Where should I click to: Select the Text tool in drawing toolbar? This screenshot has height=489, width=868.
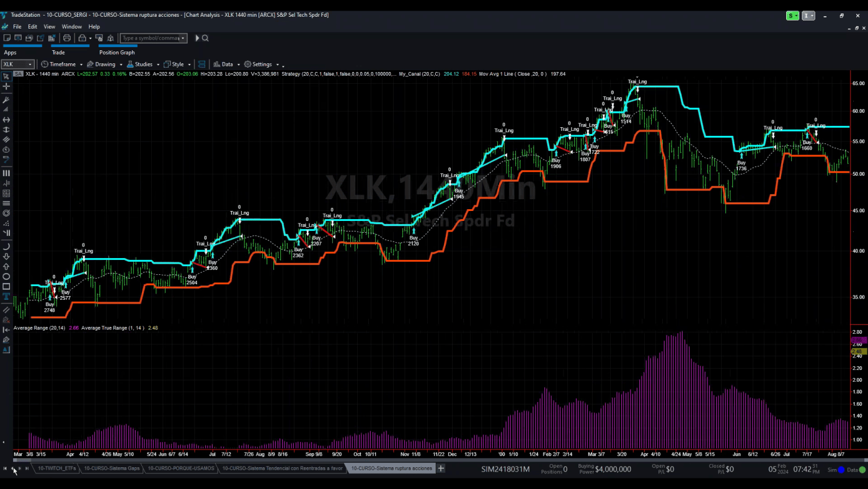(6, 296)
